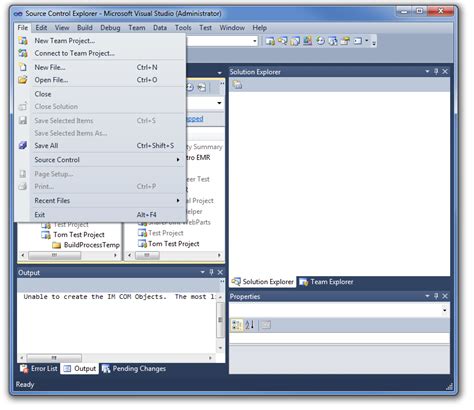The height and width of the screenshot is (410, 474).
Task: Click the Solution Explorer toolbar folder icon
Action: (237, 85)
